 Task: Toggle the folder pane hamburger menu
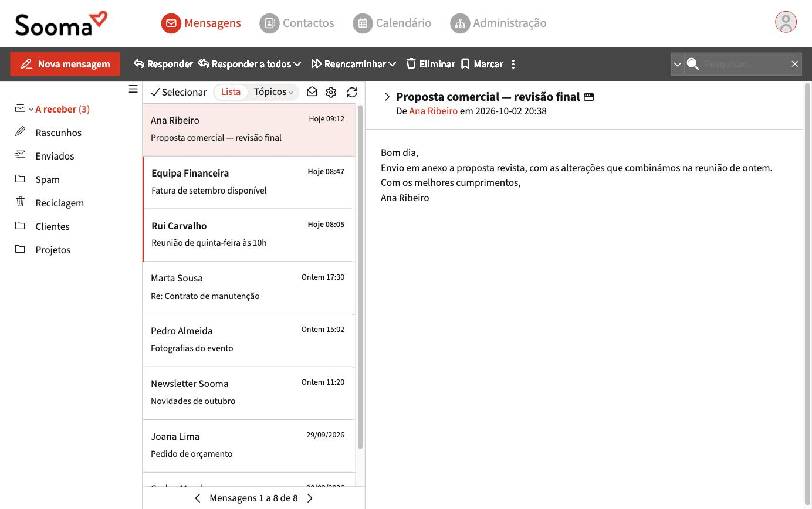(x=133, y=89)
